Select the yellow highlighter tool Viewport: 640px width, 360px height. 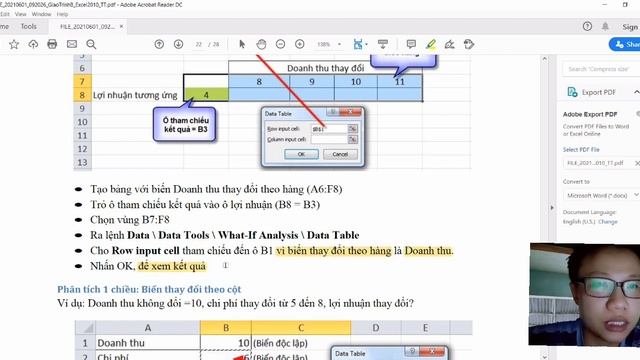point(431,44)
